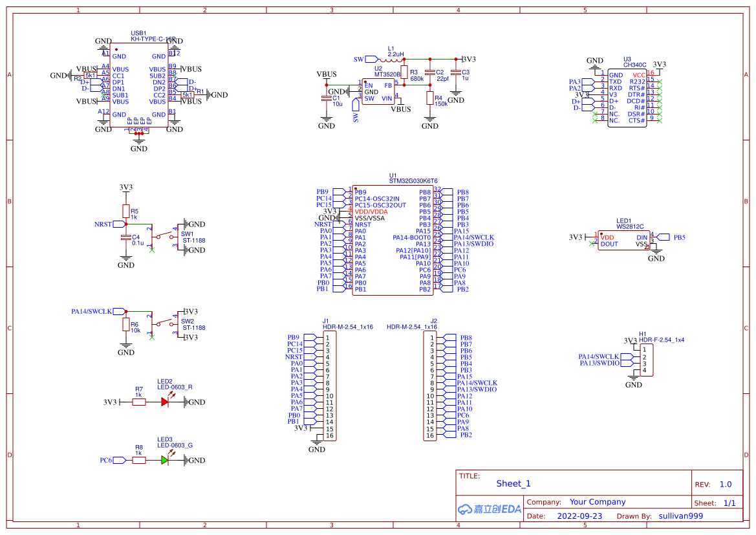Click the WS2812C LED1 component
756x535 pixels.
coord(623,241)
